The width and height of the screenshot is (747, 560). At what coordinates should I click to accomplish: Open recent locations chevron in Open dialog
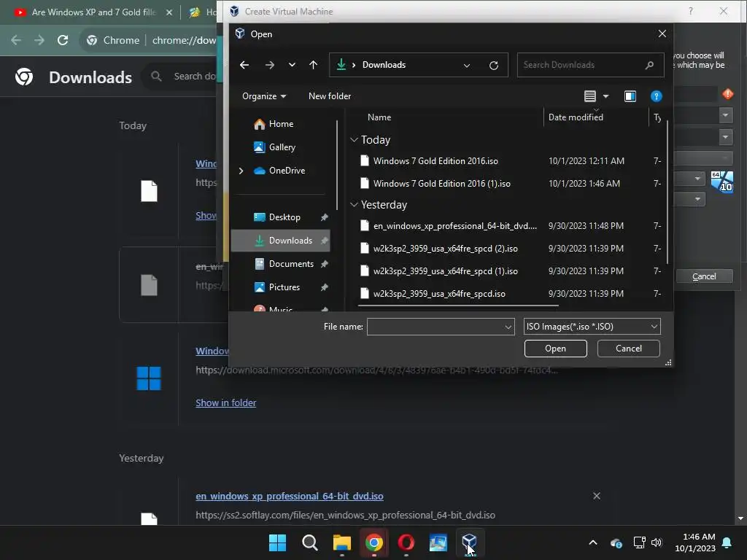(x=292, y=65)
